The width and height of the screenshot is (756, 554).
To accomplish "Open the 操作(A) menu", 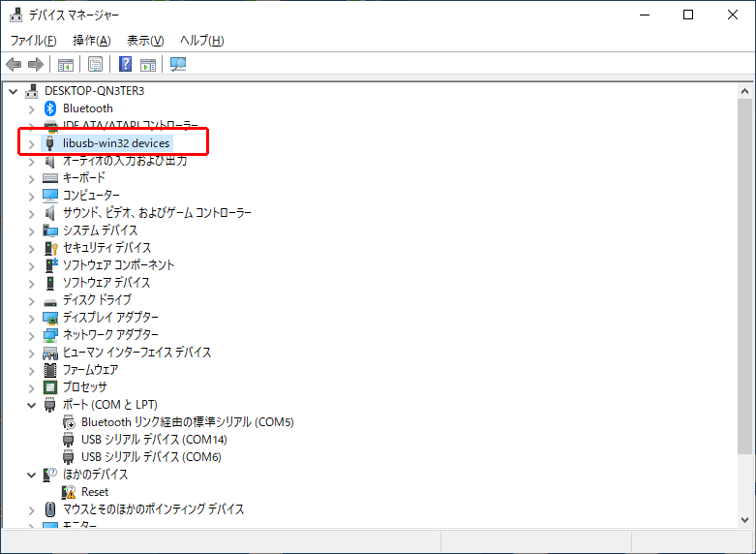I will [91, 41].
